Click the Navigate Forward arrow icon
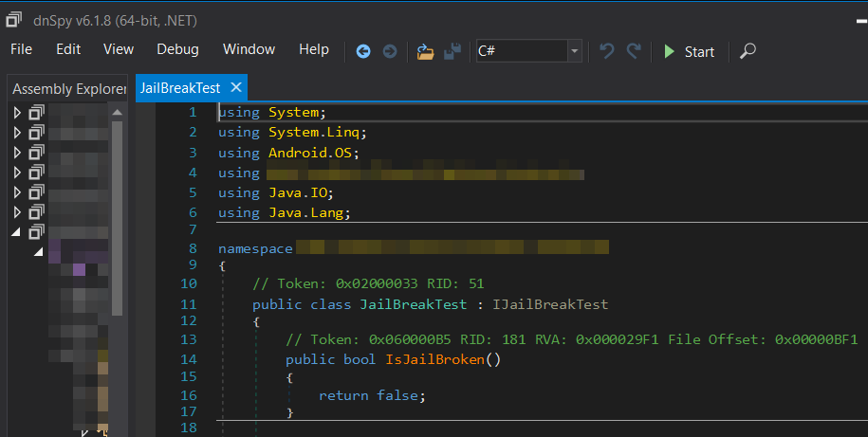 click(389, 51)
